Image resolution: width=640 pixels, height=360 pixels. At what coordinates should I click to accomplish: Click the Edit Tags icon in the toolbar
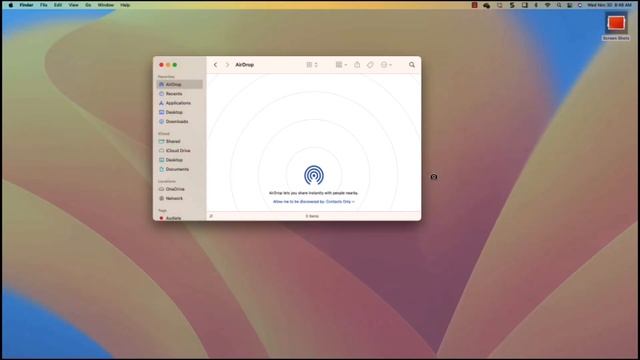point(370,65)
